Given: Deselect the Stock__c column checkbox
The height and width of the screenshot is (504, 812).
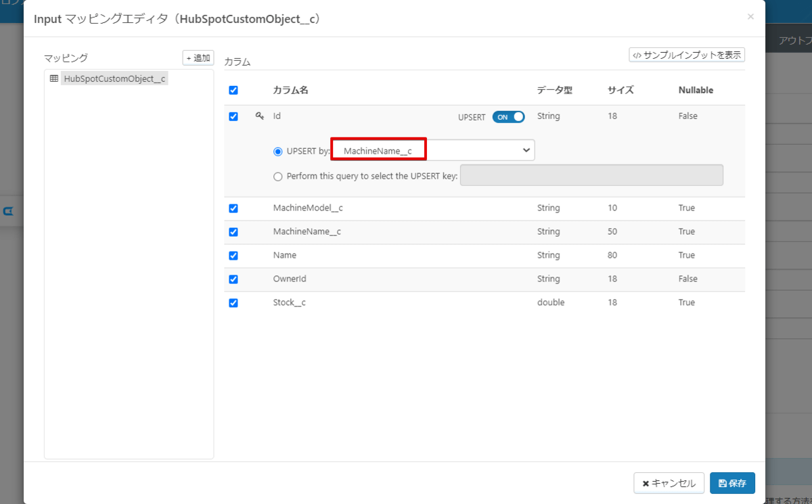Looking at the screenshot, I should pyautogui.click(x=233, y=303).
